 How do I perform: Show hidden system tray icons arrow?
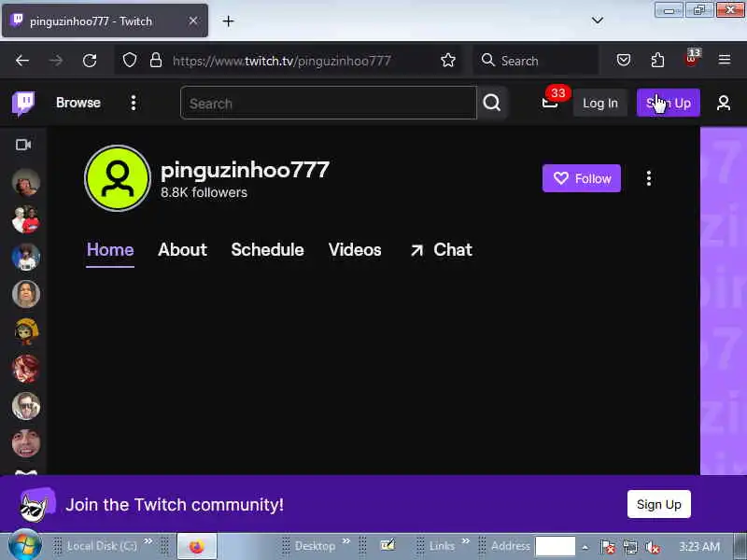point(585,547)
